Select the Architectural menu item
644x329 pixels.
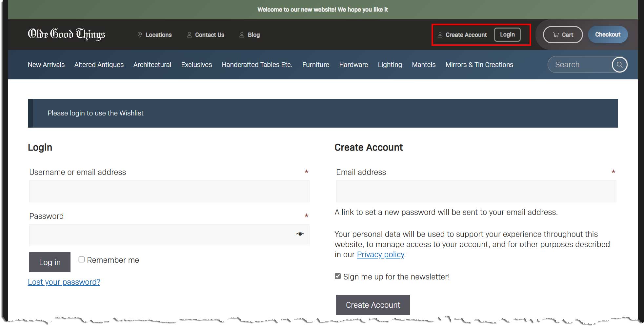click(x=152, y=65)
